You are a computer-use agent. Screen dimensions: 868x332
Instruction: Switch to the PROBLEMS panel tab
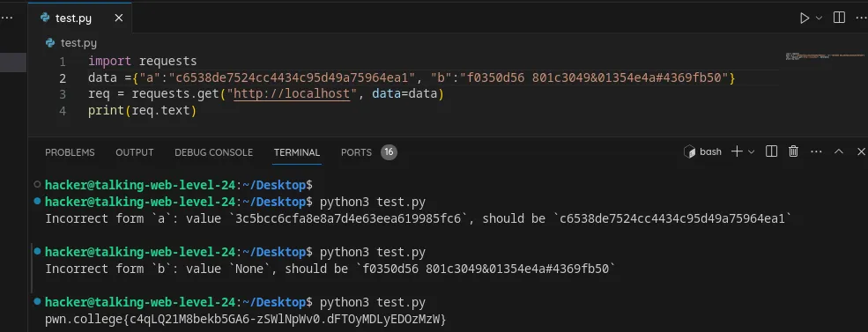point(70,152)
